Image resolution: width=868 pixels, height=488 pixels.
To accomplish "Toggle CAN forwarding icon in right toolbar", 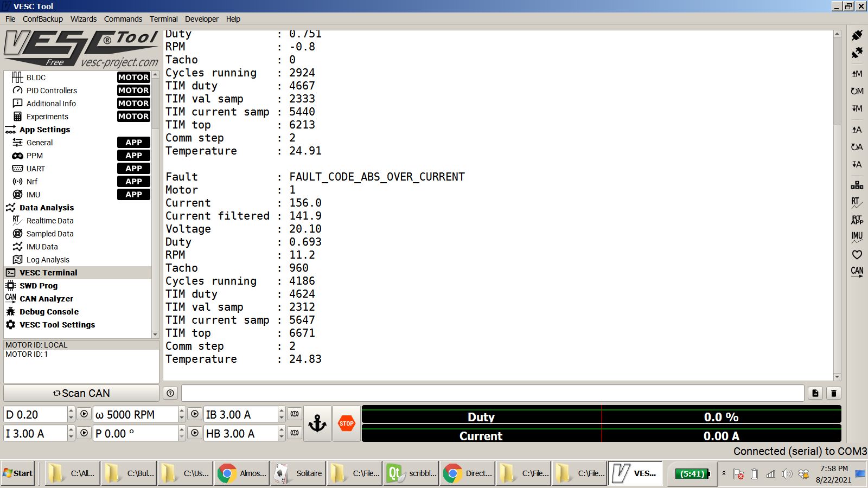I will click(x=857, y=272).
